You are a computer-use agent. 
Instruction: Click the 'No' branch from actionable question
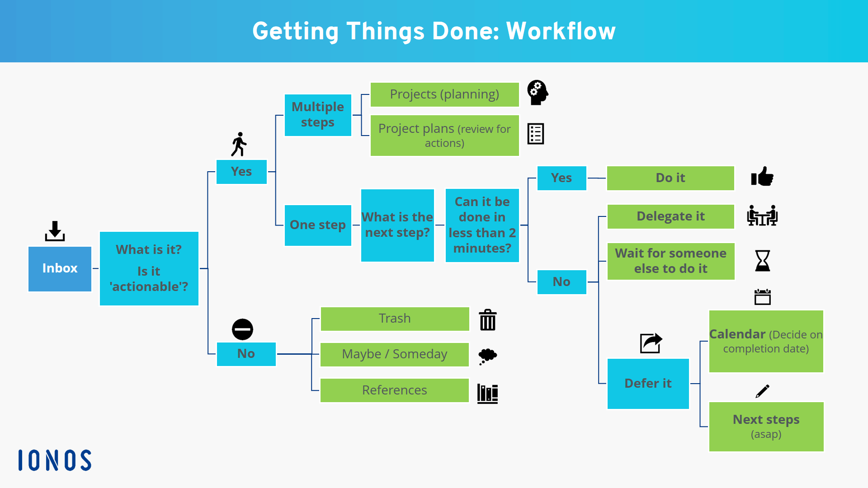point(242,353)
